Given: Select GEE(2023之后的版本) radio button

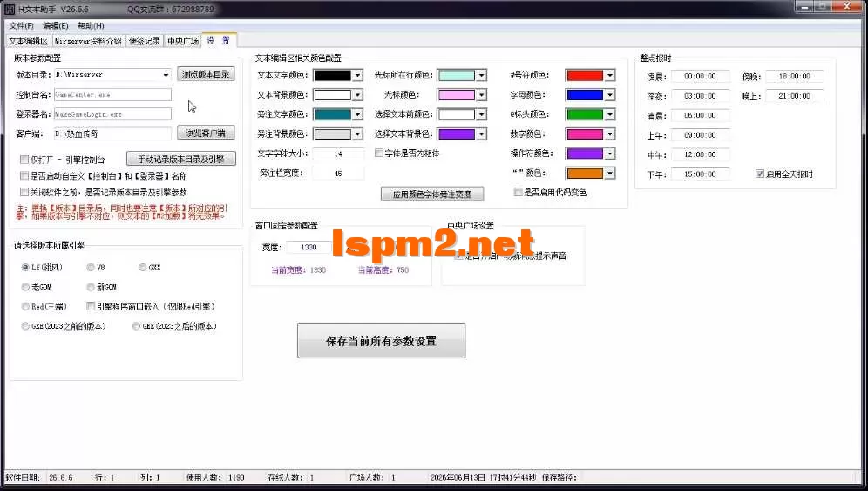Looking at the screenshot, I should click(x=136, y=326).
